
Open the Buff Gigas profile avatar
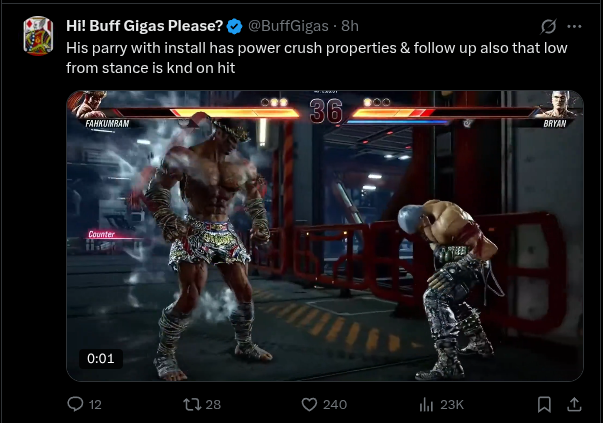[38, 35]
